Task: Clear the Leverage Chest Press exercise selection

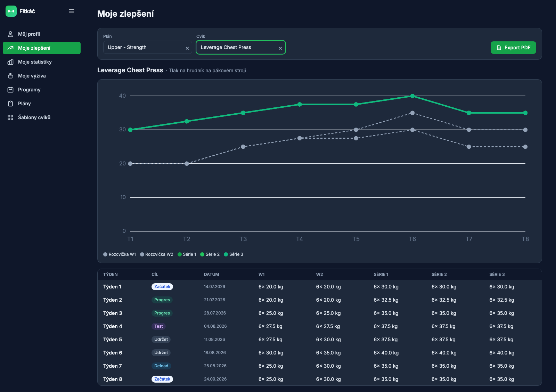Action: (x=280, y=48)
